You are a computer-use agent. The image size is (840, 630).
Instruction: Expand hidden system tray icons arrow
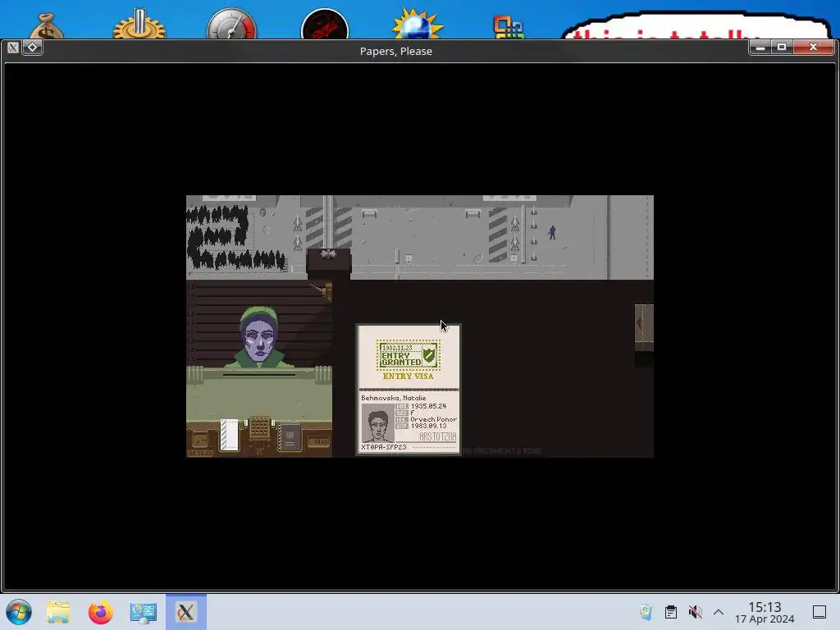[719, 612]
